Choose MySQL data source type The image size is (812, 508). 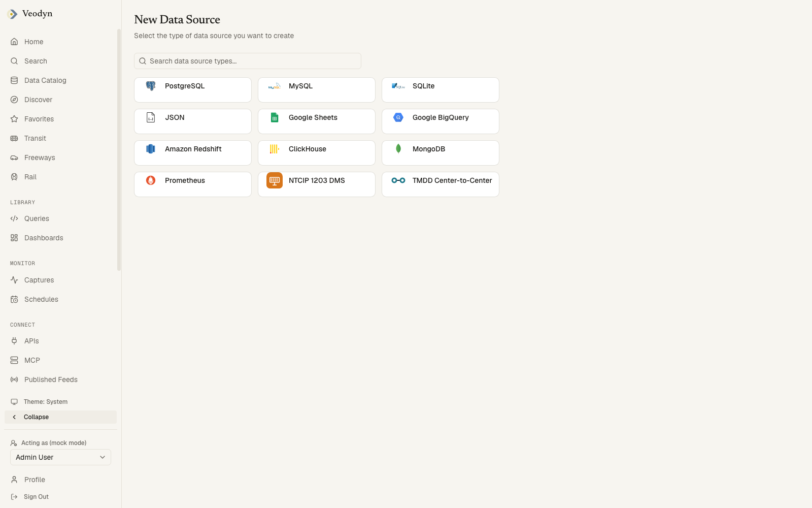[317, 90]
